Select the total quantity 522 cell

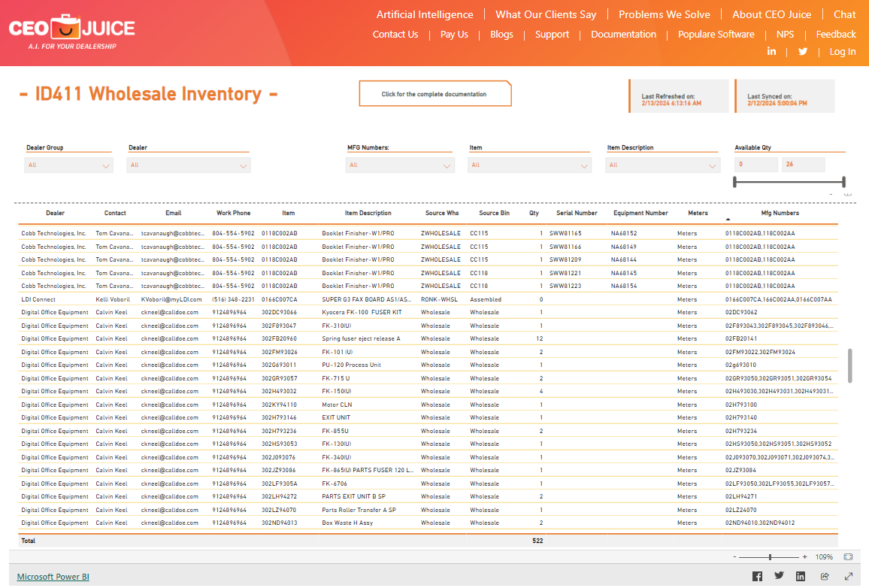[x=537, y=541]
